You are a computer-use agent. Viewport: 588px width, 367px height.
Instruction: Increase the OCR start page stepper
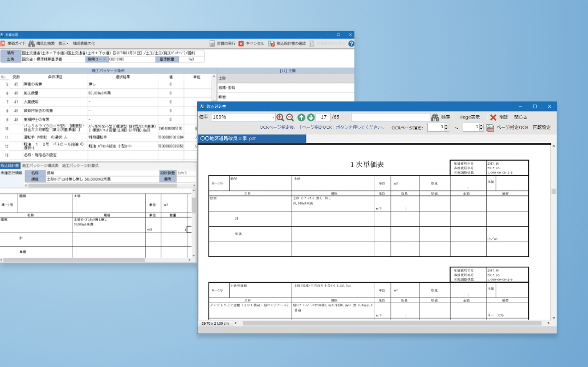click(x=446, y=125)
